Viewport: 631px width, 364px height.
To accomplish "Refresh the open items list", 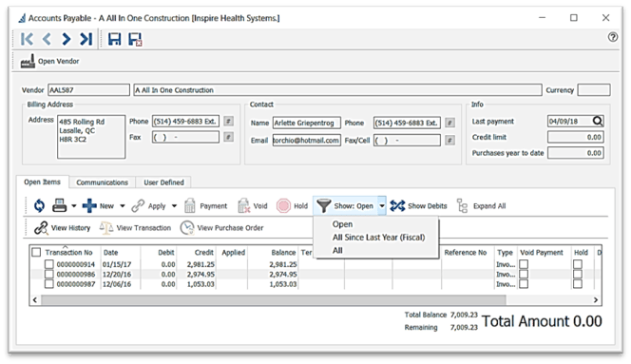I will [x=40, y=205].
